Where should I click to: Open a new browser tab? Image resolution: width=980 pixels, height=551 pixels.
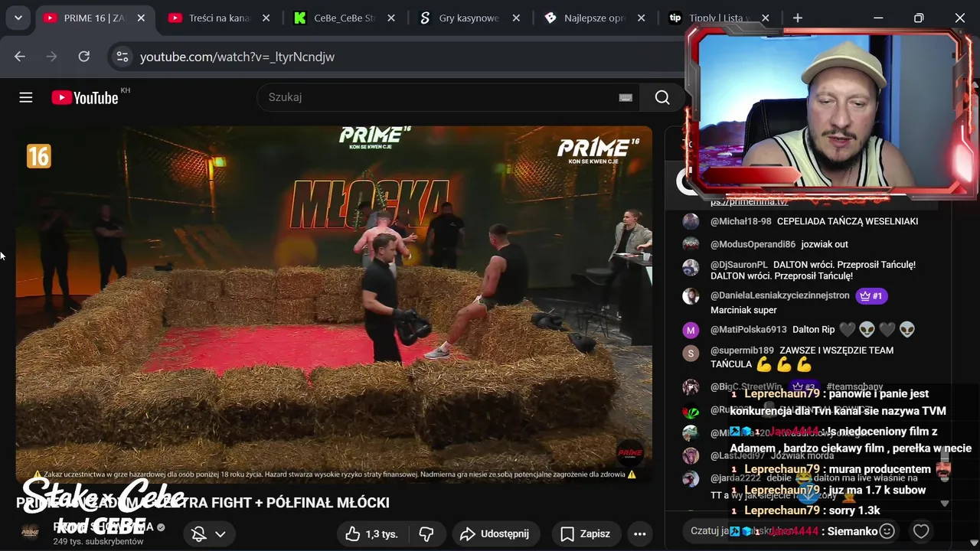(798, 18)
